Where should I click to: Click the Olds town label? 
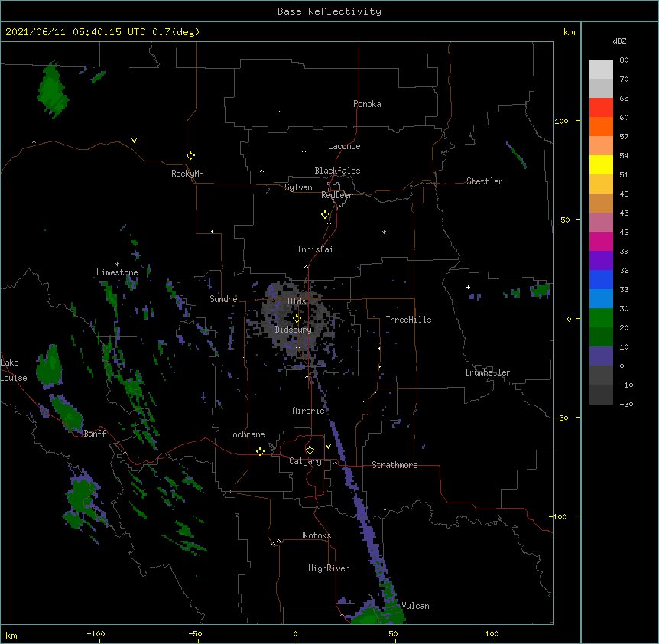coord(297,301)
